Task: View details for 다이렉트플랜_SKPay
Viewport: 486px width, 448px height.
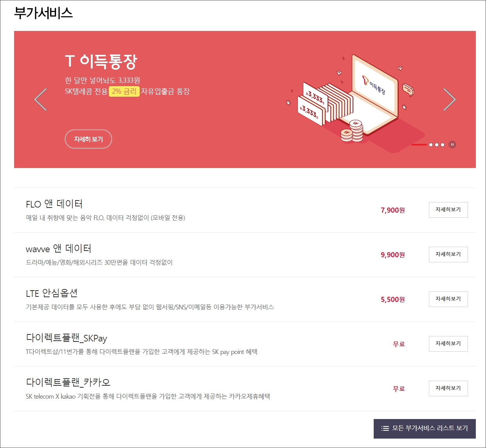Action: [448, 344]
